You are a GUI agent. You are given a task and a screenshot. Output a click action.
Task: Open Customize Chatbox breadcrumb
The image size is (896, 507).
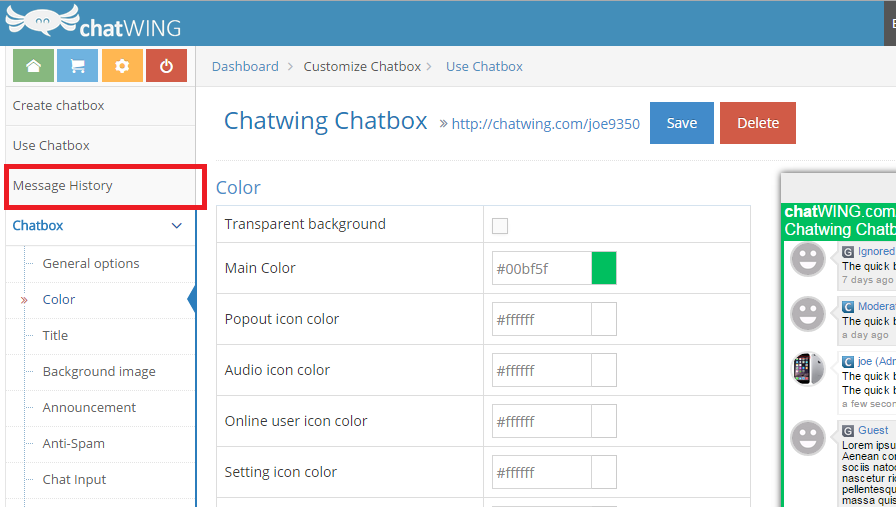(362, 66)
